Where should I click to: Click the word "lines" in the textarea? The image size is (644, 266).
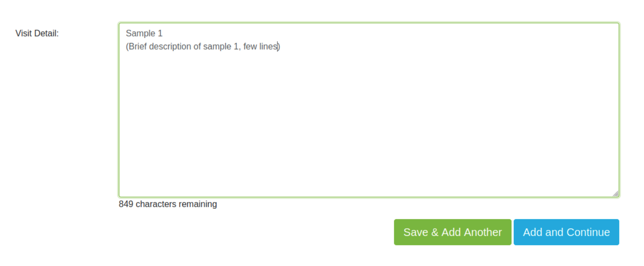268,47
